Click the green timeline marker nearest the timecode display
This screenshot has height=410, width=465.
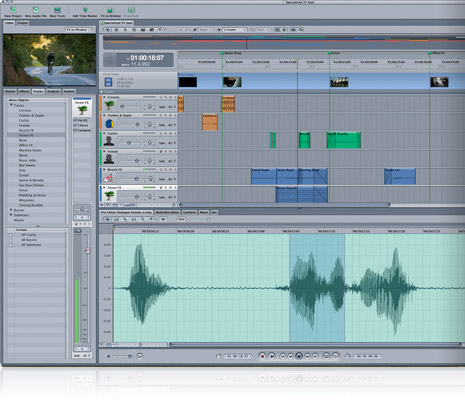pos(222,53)
